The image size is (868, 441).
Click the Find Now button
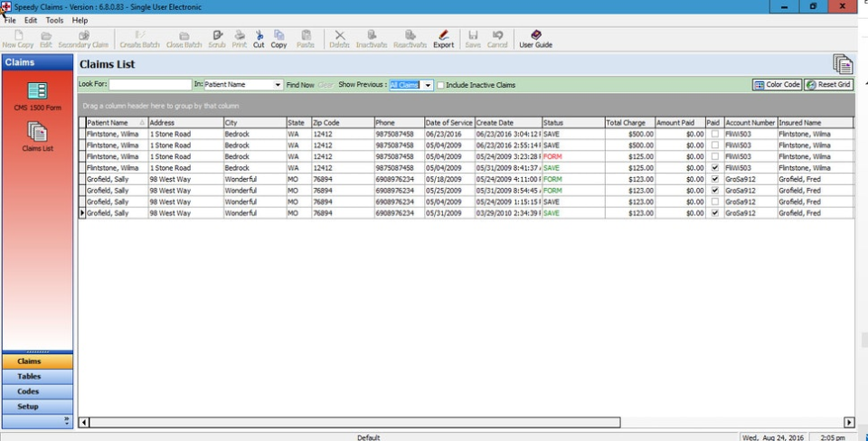300,85
